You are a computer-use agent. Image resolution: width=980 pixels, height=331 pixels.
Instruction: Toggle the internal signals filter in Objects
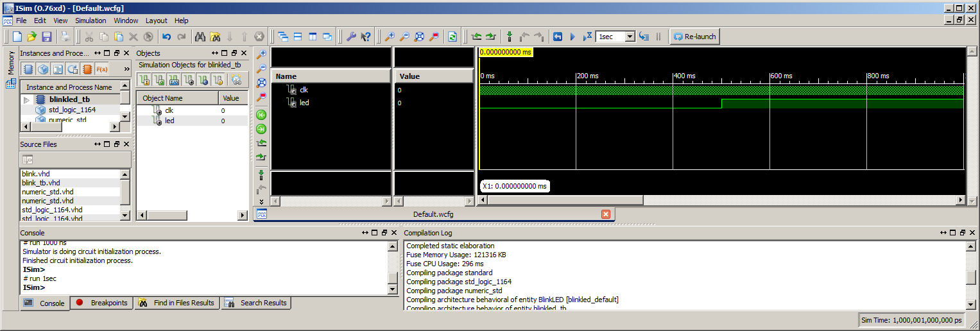click(189, 80)
